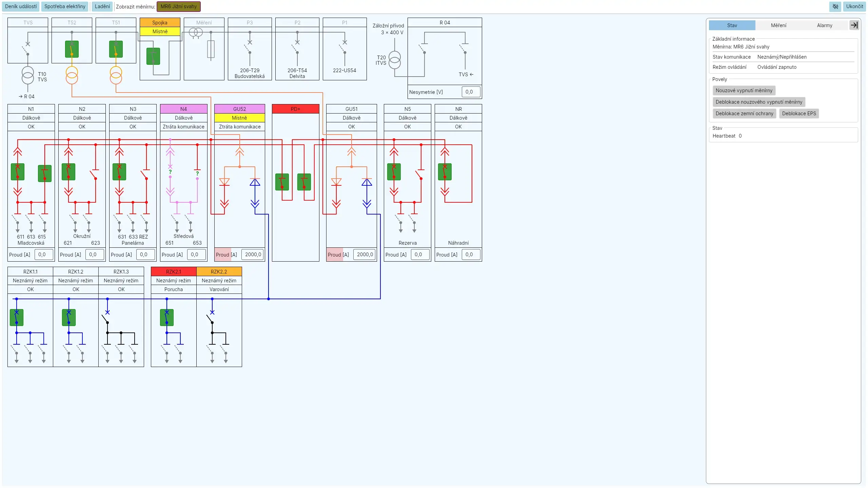The height and width of the screenshot is (488, 868).
Task: Select NR green breaker
Action: coord(445,172)
